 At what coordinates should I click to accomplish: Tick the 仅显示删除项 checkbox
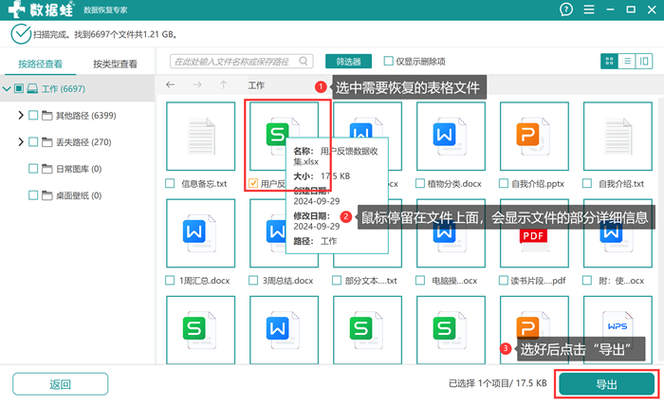pos(388,61)
